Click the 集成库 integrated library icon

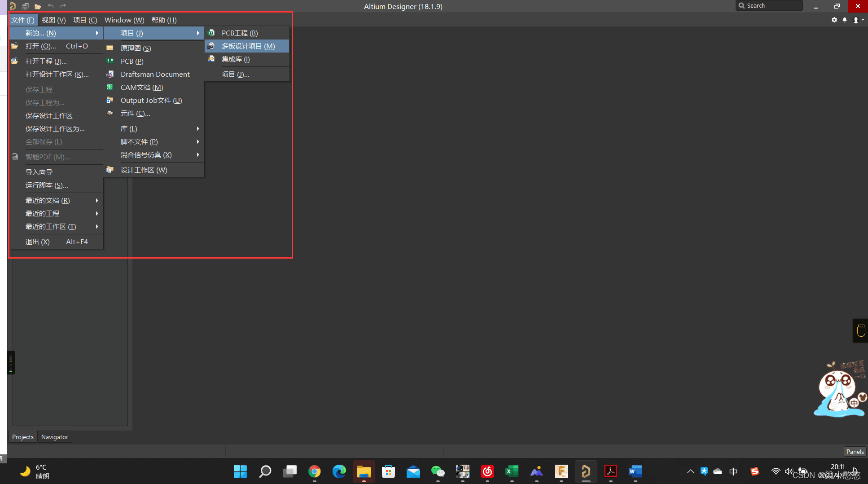(x=211, y=59)
